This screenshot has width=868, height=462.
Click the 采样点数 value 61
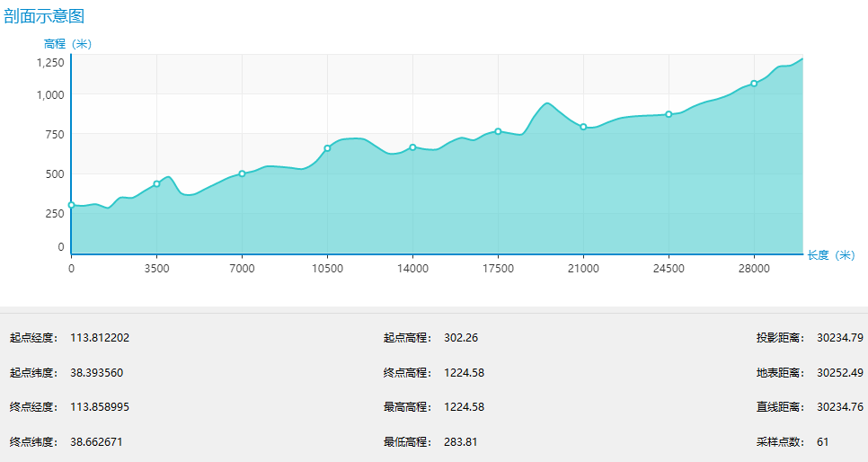click(x=823, y=442)
